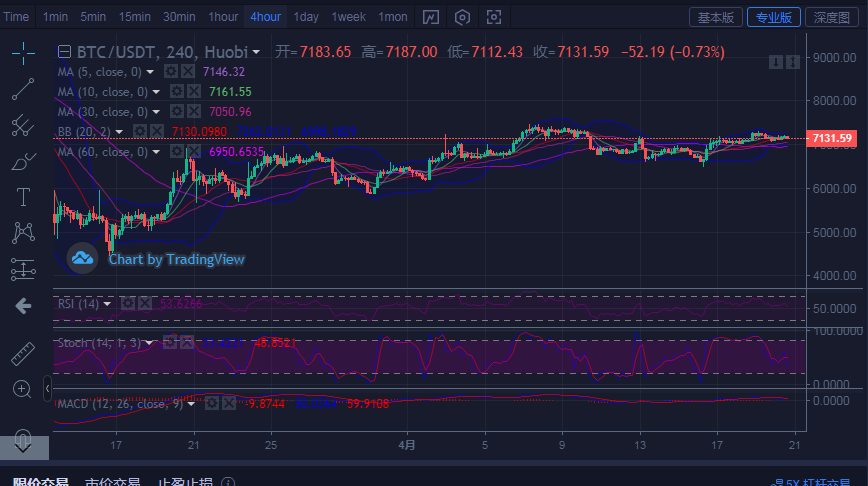Remove the MACD indicator

[x=229, y=404]
